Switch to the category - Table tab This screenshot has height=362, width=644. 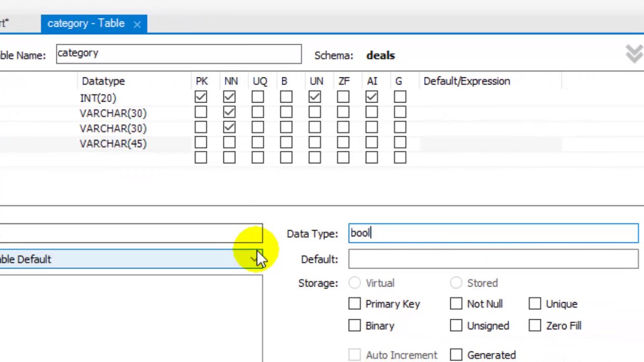tap(86, 23)
